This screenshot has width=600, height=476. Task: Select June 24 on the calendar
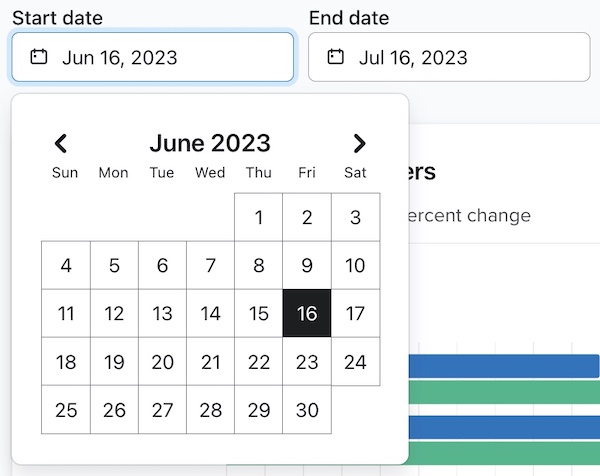click(x=355, y=362)
